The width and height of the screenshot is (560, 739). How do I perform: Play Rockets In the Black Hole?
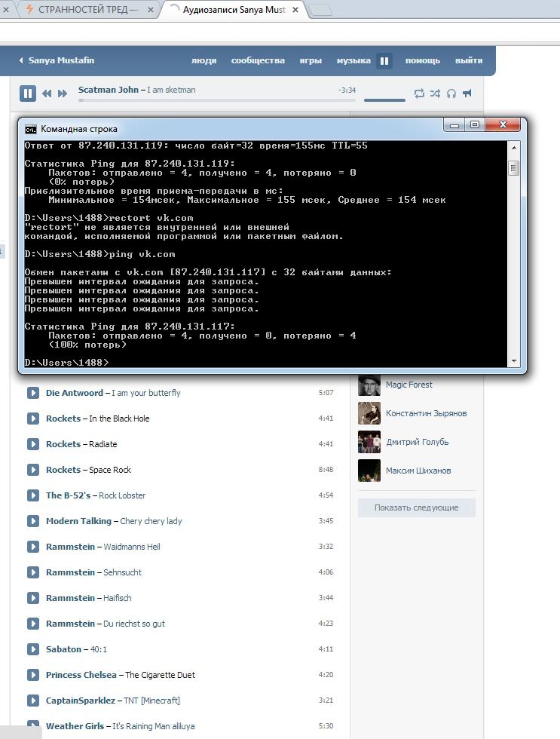tap(33, 419)
